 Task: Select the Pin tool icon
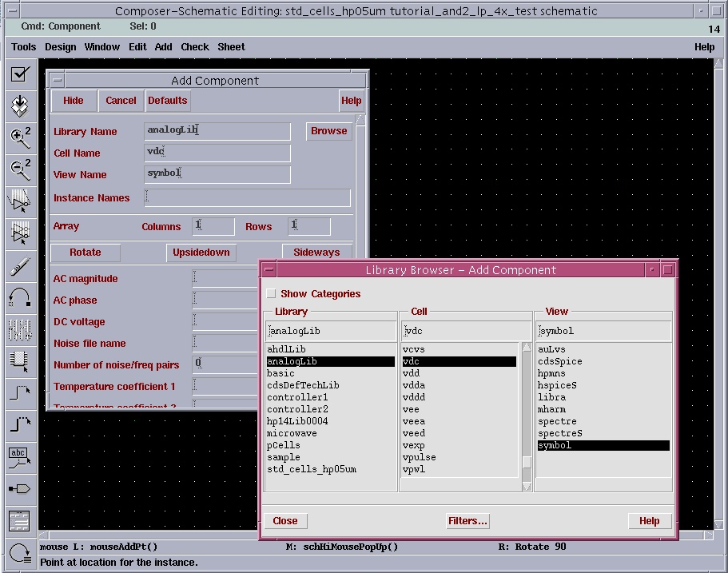pyautogui.click(x=20, y=488)
